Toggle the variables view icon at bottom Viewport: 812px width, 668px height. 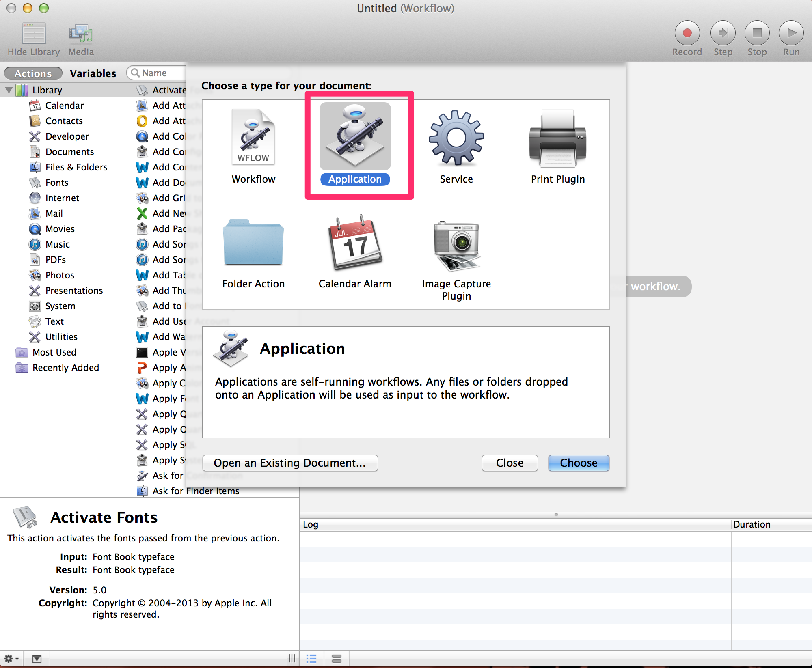337,658
